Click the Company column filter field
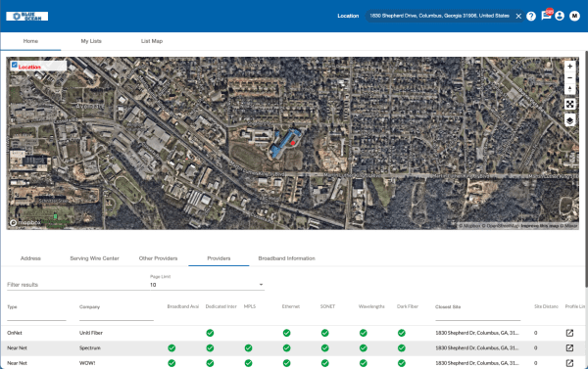 pos(117,316)
